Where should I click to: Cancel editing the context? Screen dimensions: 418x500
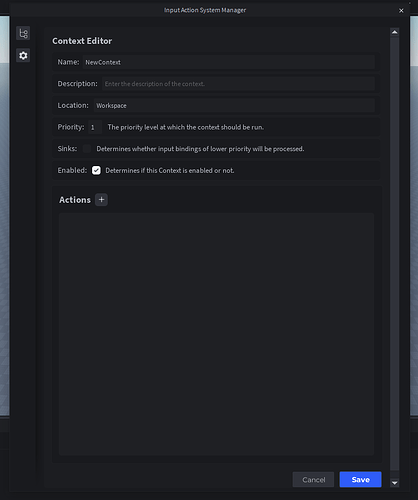[313, 479]
